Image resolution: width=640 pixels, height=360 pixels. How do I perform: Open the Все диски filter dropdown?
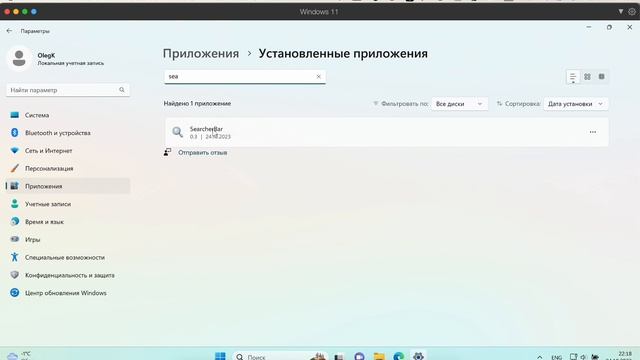click(x=460, y=104)
